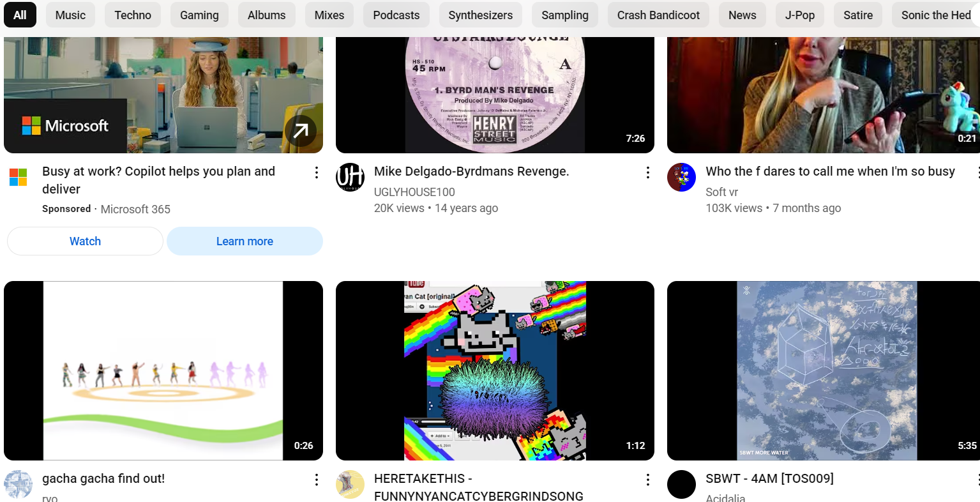
Task: Play the Microsoft Copilot ad thumbnail
Action: 163,95
